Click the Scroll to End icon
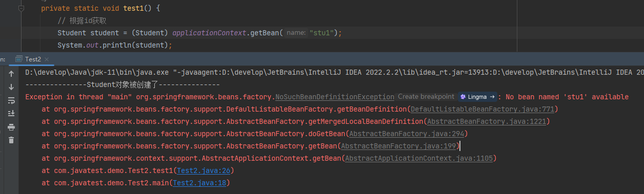Viewport: 644px width, 194px height. pos(11,113)
